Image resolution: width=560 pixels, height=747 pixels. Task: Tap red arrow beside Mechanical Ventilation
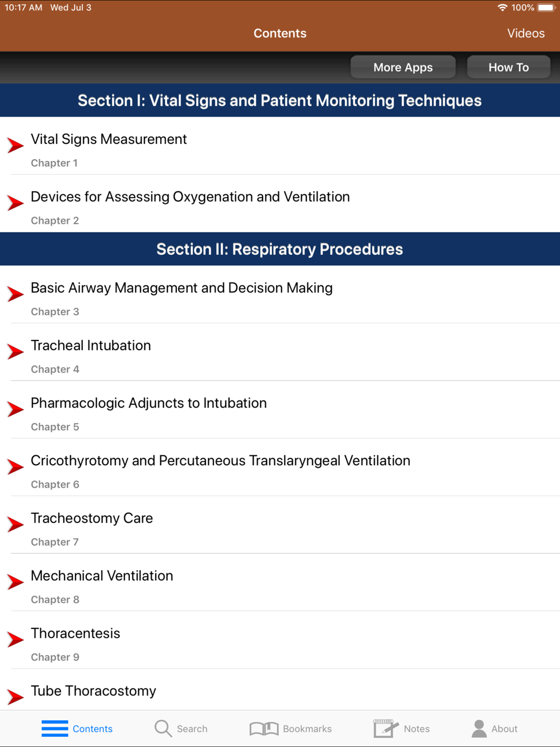click(x=16, y=582)
